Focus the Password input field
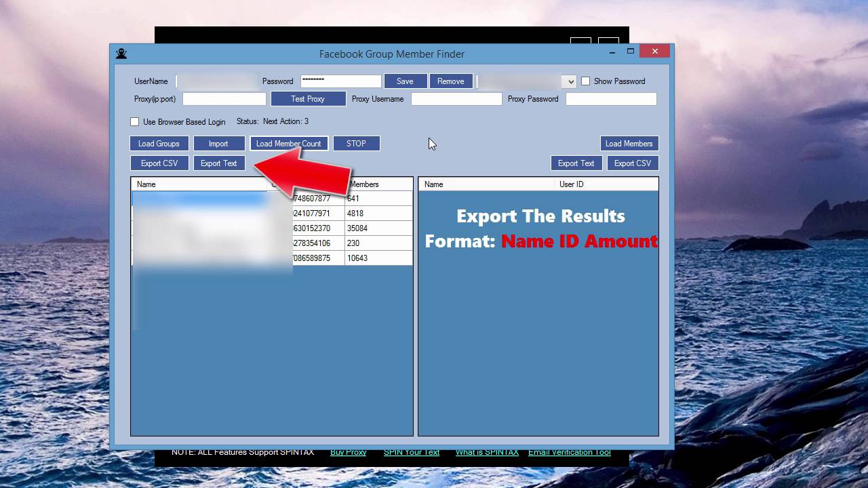Viewport: 868px width, 488px height. tap(341, 81)
